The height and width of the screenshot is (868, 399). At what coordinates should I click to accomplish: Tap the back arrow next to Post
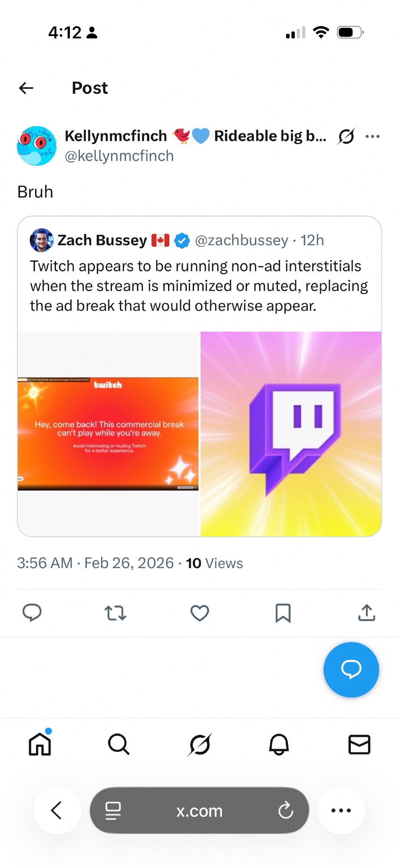point(26,88)
